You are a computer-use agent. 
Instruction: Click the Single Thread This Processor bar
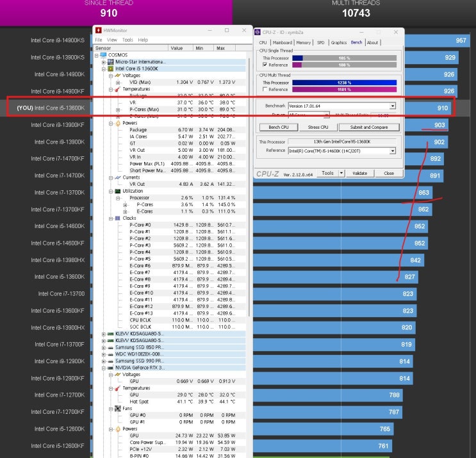pos(344,58)
